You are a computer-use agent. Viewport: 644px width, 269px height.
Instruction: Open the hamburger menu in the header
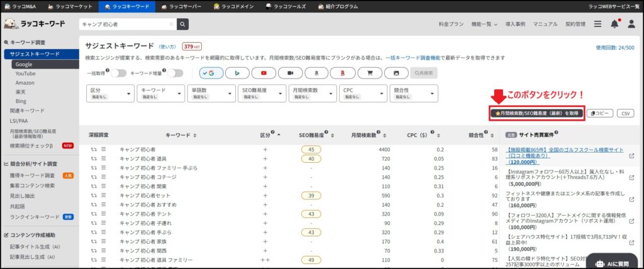597,25
